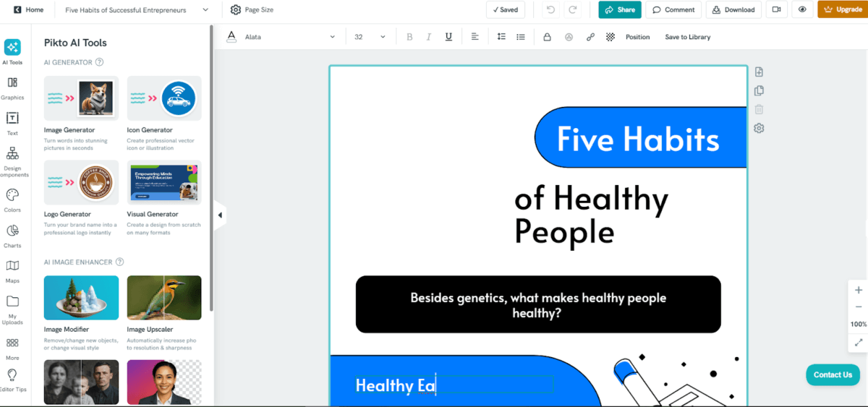
Task: Open the Text sidebar panel
Action: [x=12, y=124]
